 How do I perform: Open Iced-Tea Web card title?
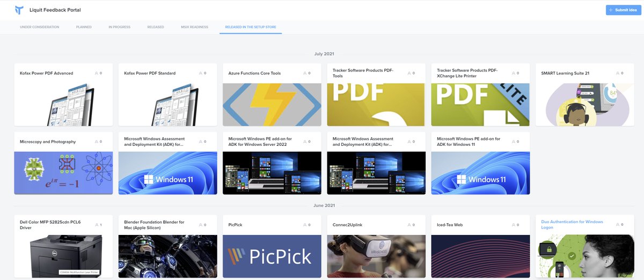tap(450, 225)
